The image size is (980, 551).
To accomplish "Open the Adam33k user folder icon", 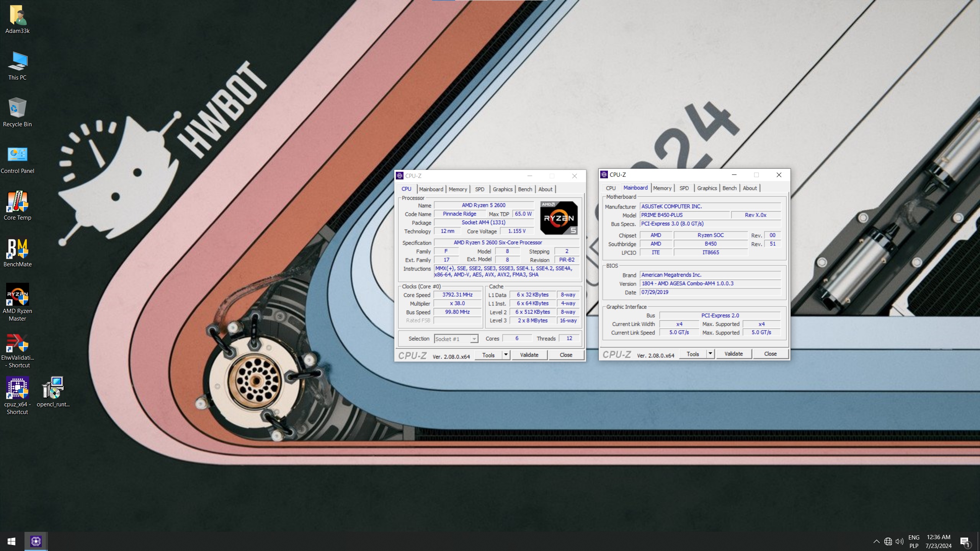I will [17, 19].
